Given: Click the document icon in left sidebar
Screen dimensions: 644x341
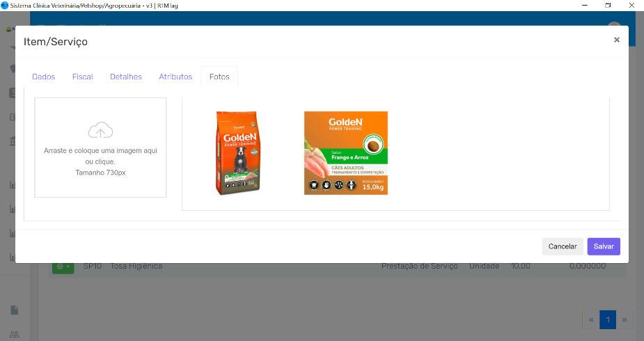Looking at the screenshot, I should pyautogui.click(x=14, y=310).
